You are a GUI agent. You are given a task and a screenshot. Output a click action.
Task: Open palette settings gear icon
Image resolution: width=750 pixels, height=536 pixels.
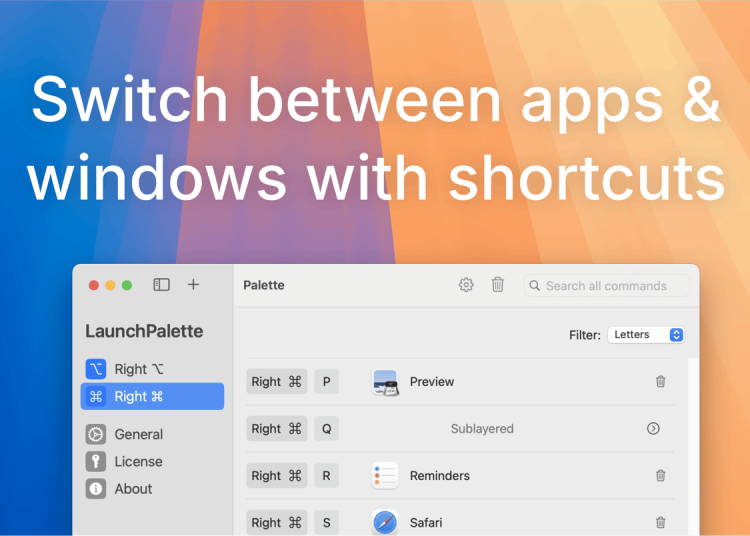[x=466, y=285]
